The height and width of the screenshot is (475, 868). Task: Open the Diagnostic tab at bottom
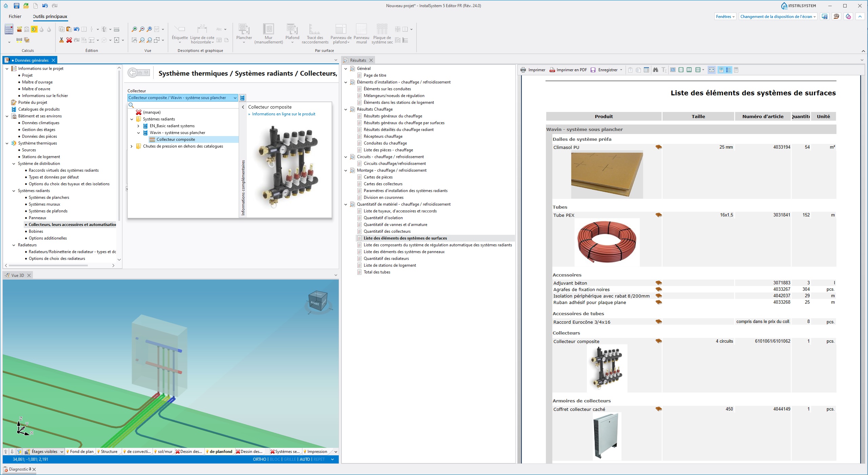click(x=18, y=469)
